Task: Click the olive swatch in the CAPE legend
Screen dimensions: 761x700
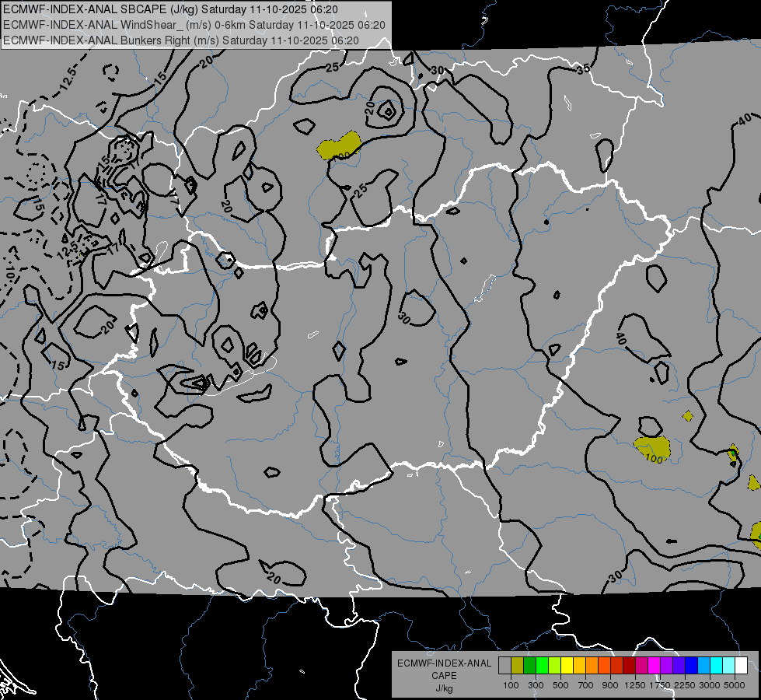Action: (518, 665)
